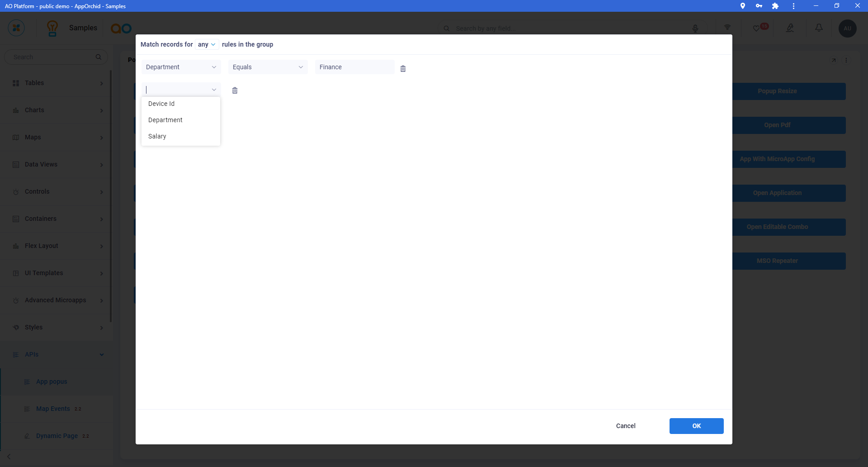Expand the Tables sidebar section
Screen dimensions: 868x467
tap(57, 83)
